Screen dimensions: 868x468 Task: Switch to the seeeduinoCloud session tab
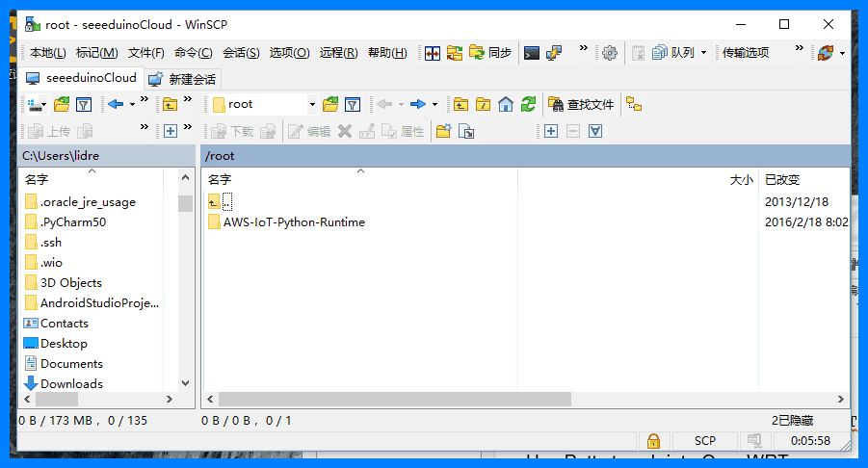[81, 78]
